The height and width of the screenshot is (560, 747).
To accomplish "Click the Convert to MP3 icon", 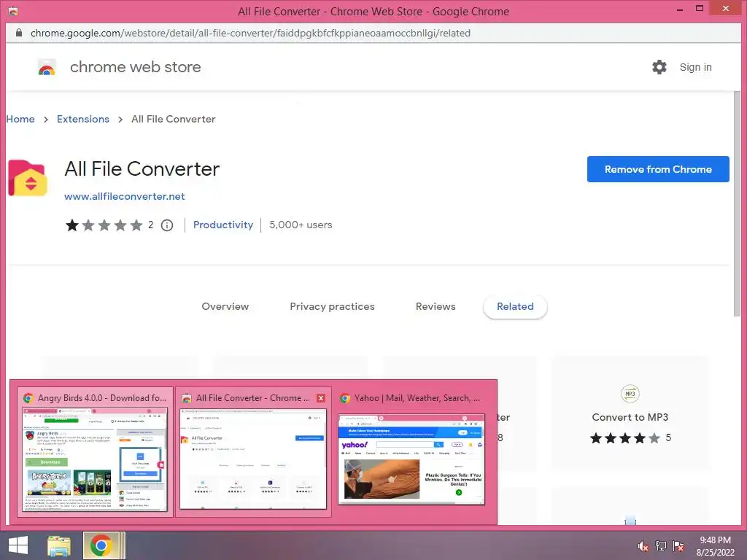I will pos(630,394).
